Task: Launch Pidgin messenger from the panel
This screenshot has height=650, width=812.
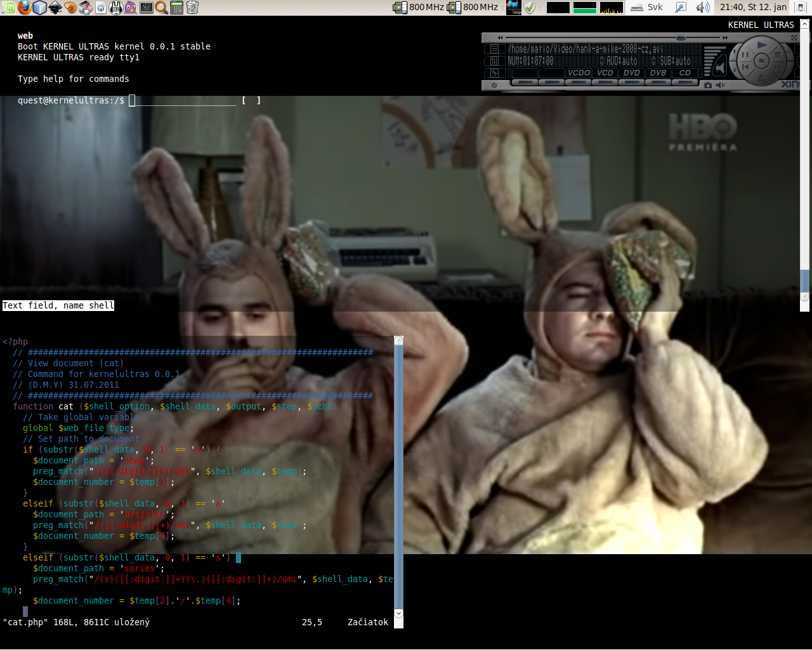Action: (131, 8)
